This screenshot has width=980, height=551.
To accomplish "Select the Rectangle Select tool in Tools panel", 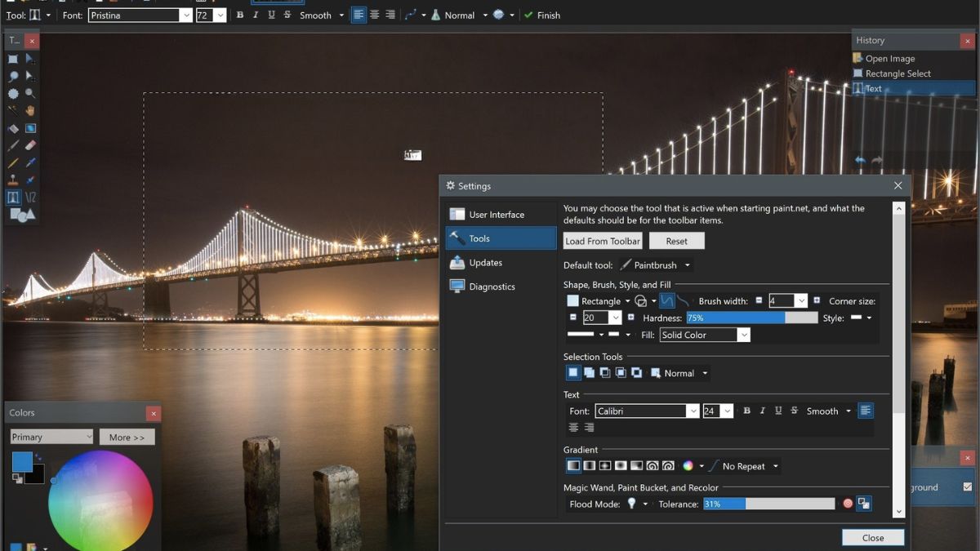I will click(x=13, y=59).
